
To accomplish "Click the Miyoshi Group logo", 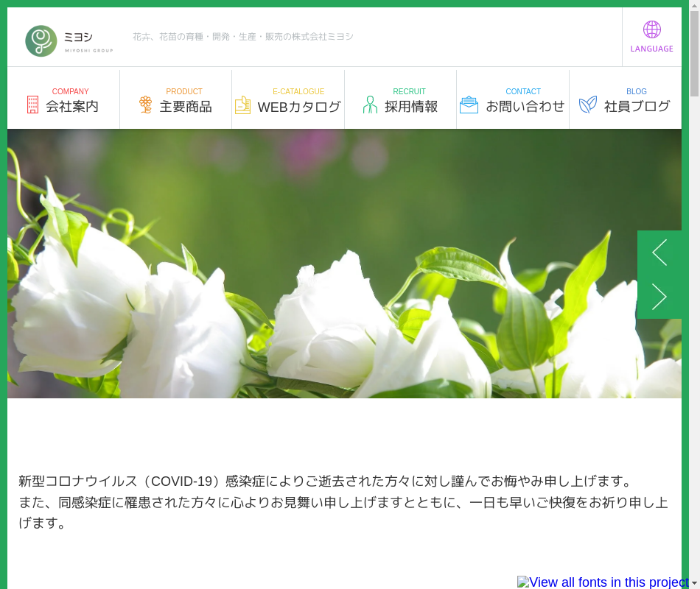I will point(69,40).
